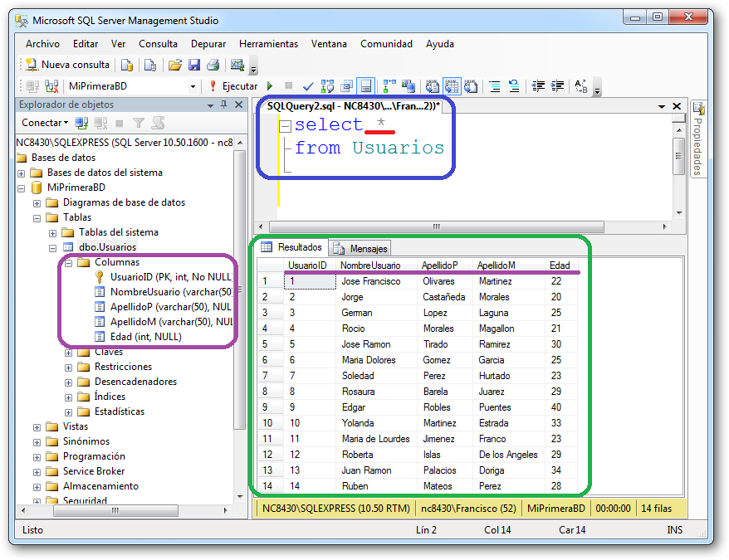Open the MiPrimeraBD database dropdown

[192, 85]
